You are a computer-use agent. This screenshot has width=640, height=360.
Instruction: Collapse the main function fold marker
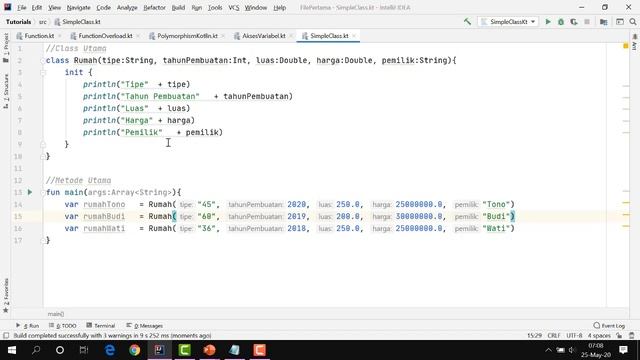coord(43,192)
